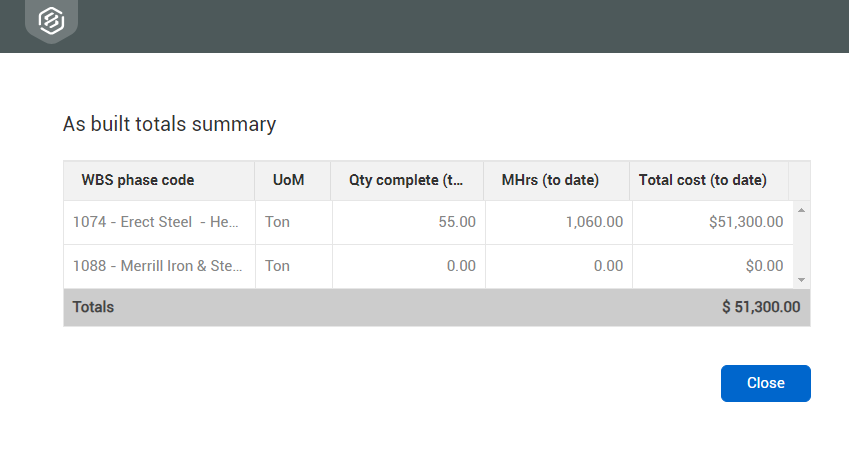The width and height of the screenshot is (849, 459).
Task: Select the 1088 - Merrill Iron & Steel row
Action: click(x=156, y=266)
